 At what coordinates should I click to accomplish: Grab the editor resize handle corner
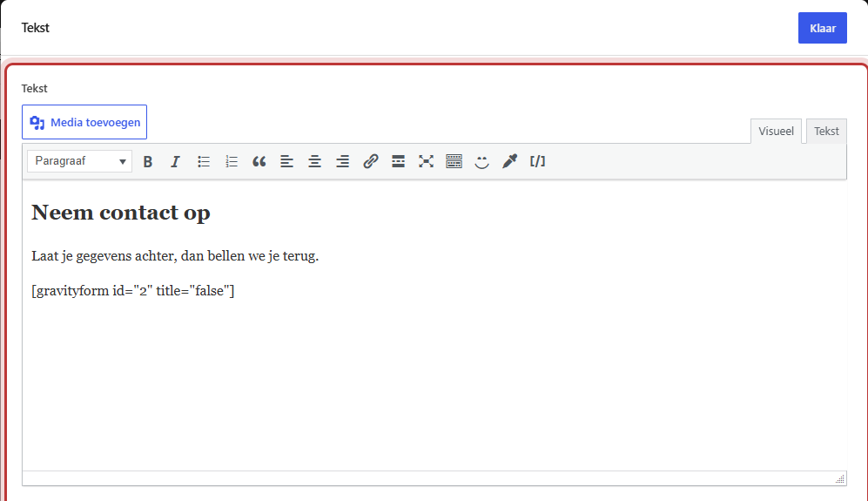pyautogui.click(x=840, y=479)
